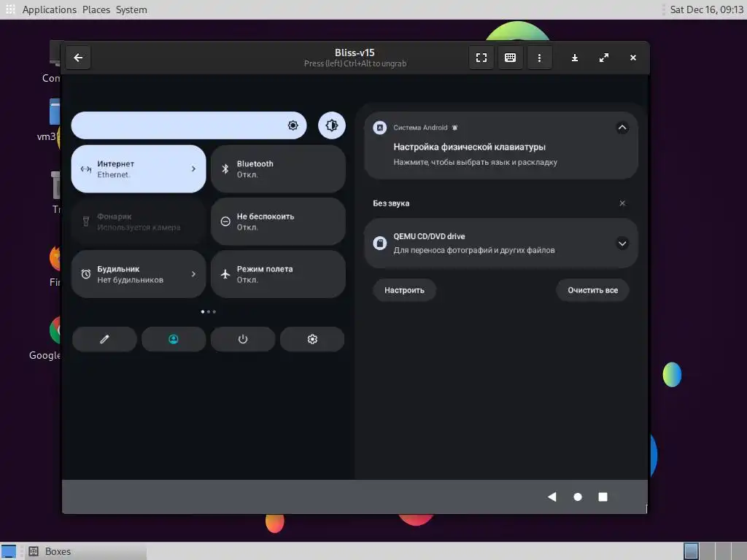Toggle the Bluetooth tile

coord(278,169)
